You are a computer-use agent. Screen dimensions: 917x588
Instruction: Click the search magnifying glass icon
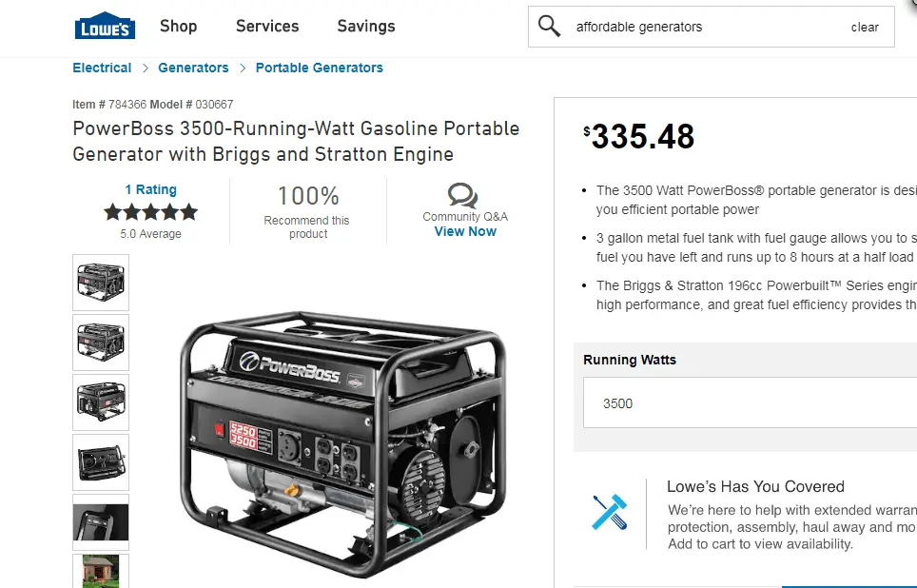point(550,26)
